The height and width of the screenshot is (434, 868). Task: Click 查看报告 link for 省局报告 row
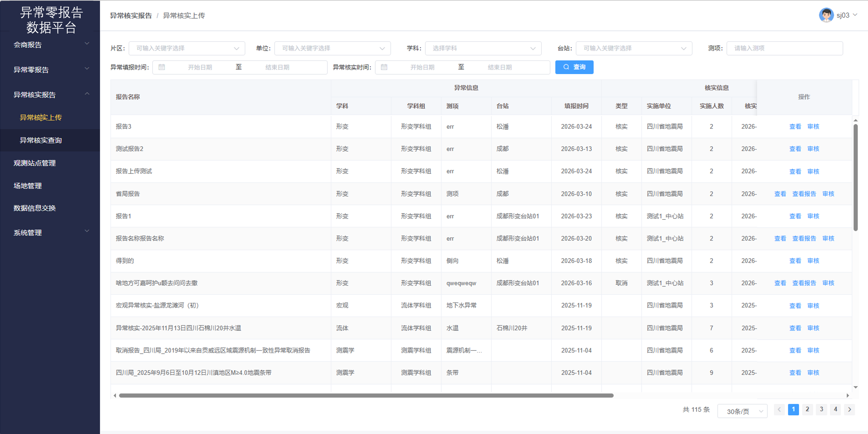(x=804, y=194)
